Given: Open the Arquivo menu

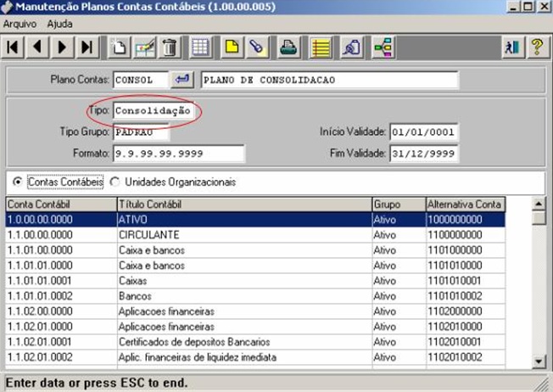Looking at the screenshot, I should point(20,24).
